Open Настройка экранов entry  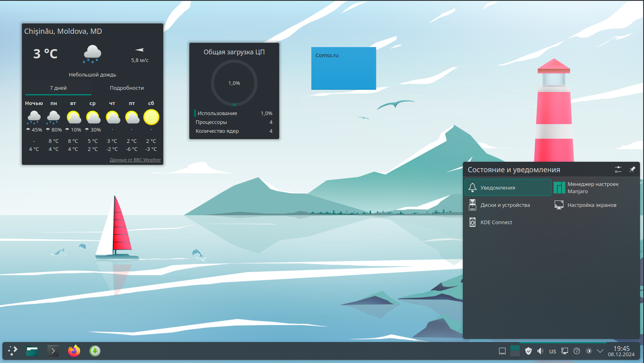pos(595,205)
